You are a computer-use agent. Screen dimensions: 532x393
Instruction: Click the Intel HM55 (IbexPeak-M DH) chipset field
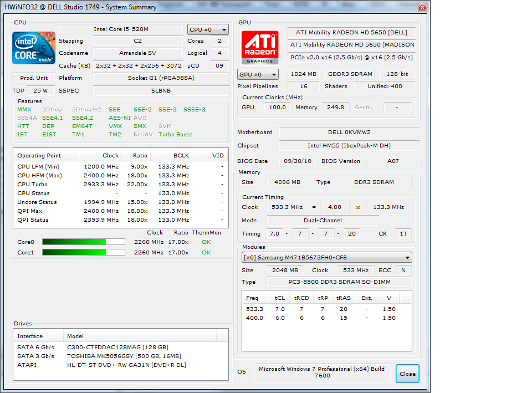coord(349,146)
